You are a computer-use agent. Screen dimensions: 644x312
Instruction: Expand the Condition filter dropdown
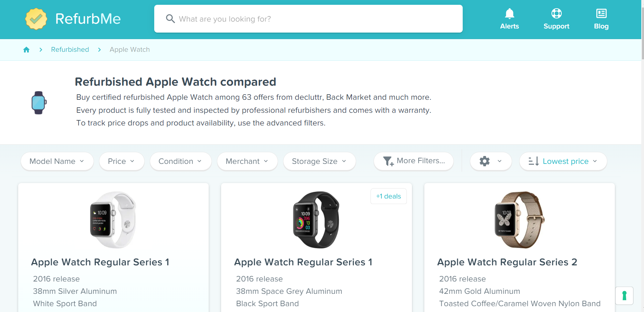tap(181, 161)
